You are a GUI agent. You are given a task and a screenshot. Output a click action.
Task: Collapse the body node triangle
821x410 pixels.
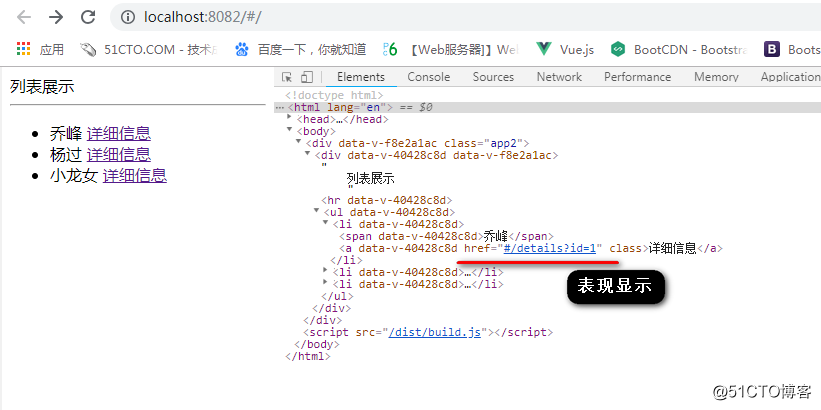[290, 130]
